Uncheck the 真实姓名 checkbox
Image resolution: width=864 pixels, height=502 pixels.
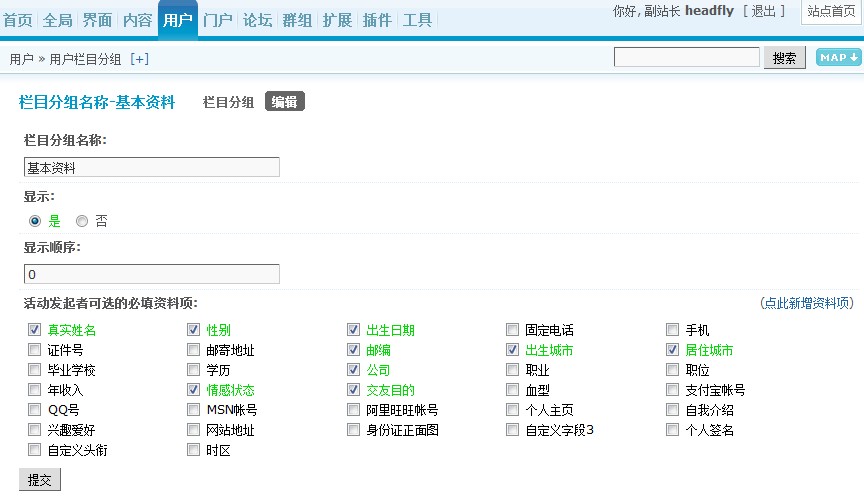tap(34, 330)
